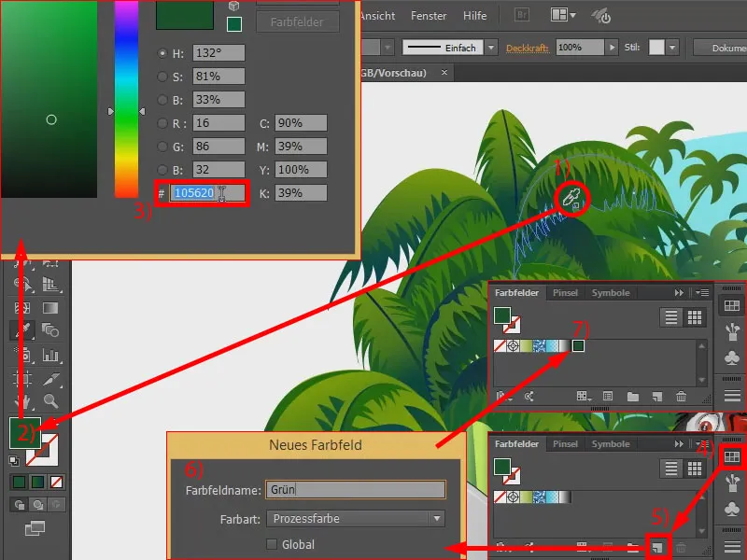
Task: Click the trash icon in upper Farbfelder panel
Action: [682, 396]
